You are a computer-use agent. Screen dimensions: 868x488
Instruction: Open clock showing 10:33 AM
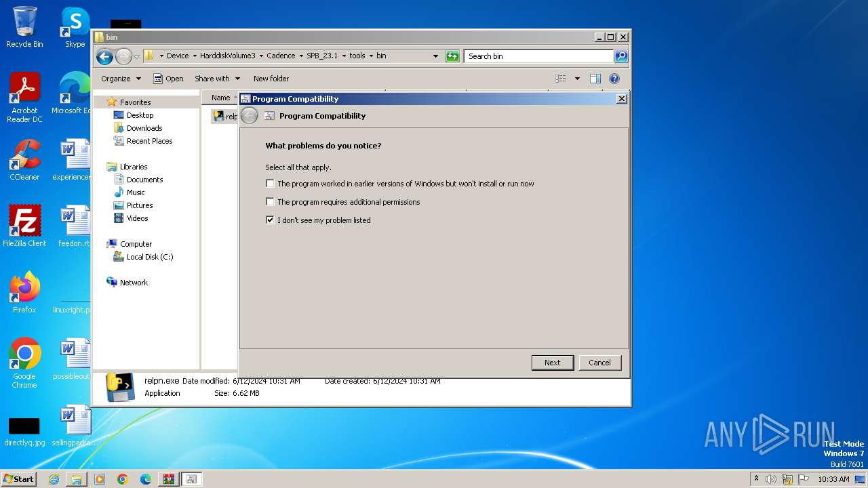point(833,479)
